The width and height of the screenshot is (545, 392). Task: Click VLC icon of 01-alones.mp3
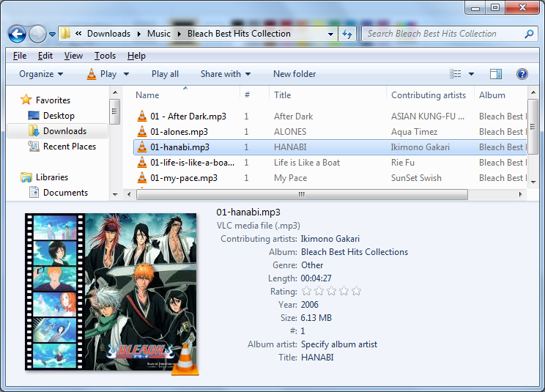142,131
